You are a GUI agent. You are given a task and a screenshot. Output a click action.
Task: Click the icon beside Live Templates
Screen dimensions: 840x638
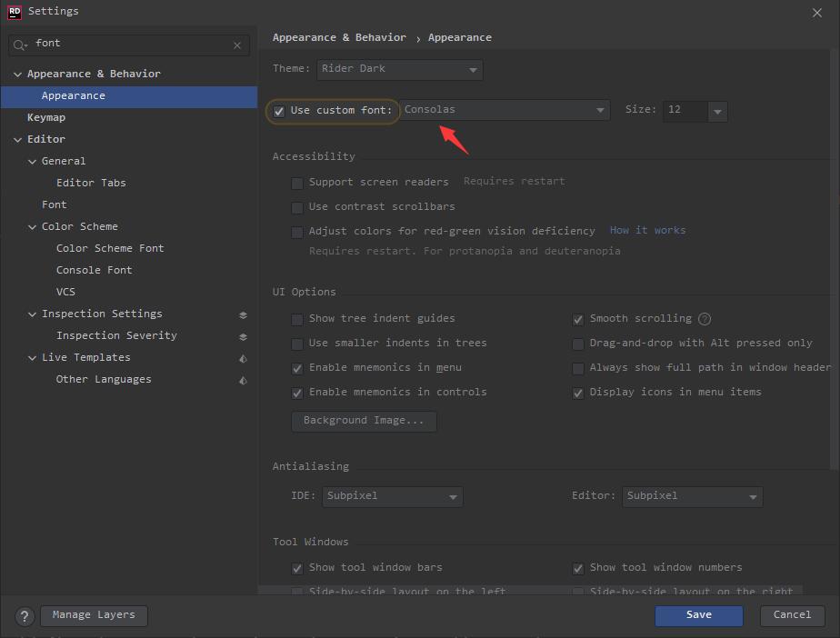[x=243, y=358]
